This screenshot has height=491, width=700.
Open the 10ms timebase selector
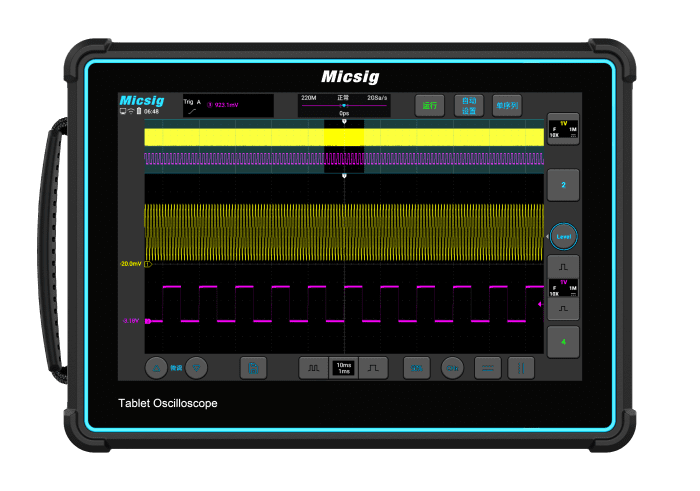coord(344,368)
